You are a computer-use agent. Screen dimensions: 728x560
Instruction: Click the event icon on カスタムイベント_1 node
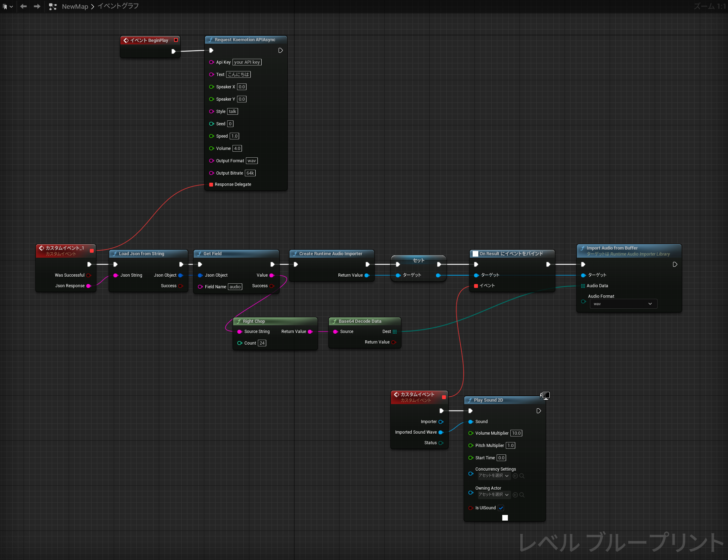click(42, 248)
